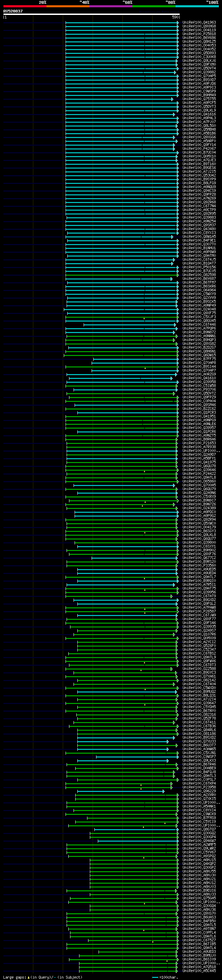
Task: Click the green alignment bar for UniRef100_Q39646
Action: click(x=122, y=470)
